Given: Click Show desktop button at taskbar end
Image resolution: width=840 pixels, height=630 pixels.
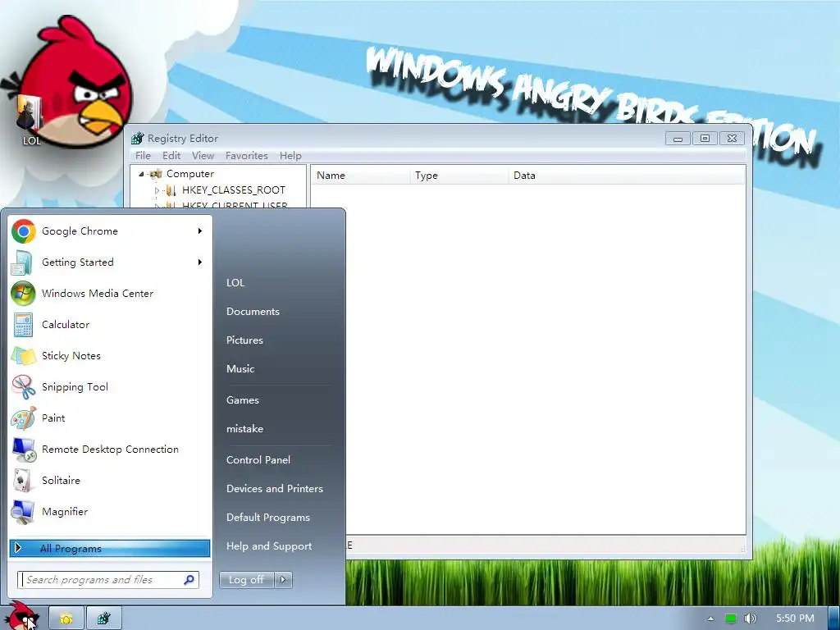Looking at the screenshot, I should 835,619.
